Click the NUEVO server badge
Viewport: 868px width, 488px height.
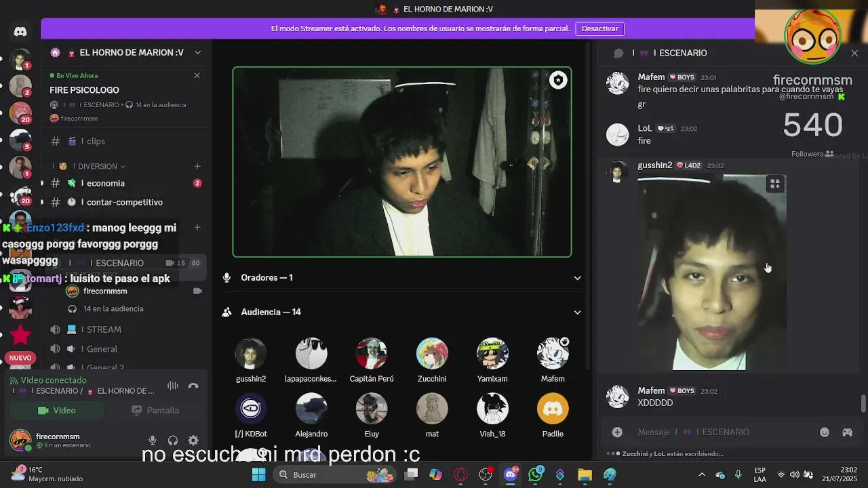pyautogui.click(x=20, y=358)
